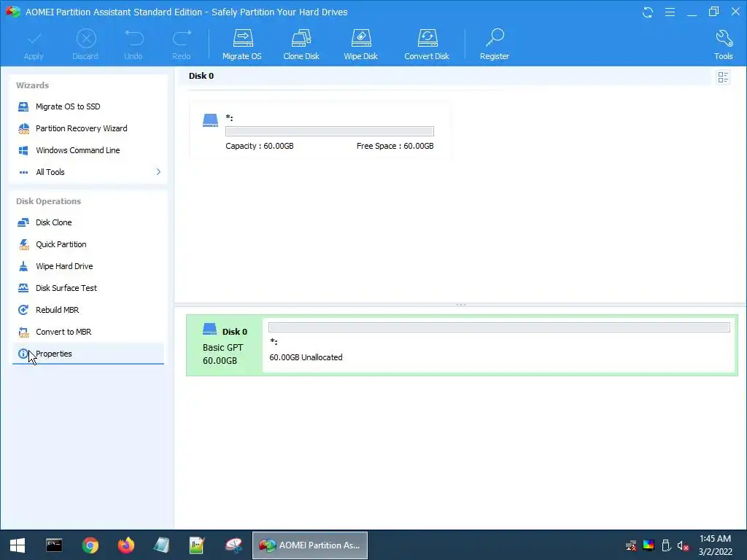Click the Capacity : 60.00GB text

(x=260, y=146)
